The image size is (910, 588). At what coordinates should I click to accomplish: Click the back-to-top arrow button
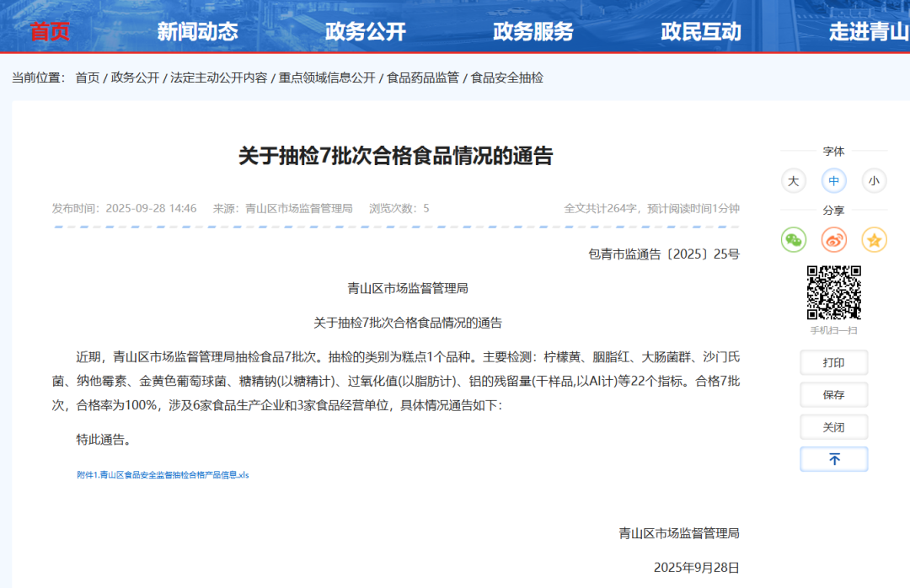pos(833,459)
